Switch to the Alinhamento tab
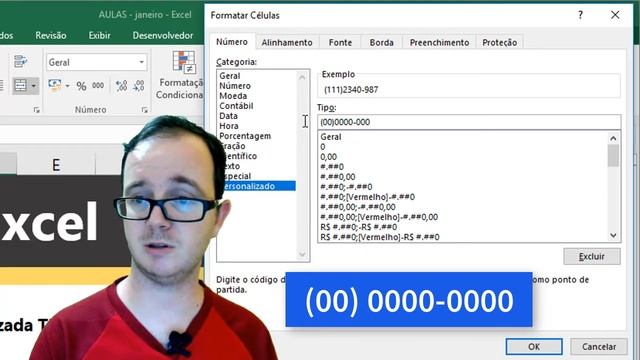 (287, 42)
